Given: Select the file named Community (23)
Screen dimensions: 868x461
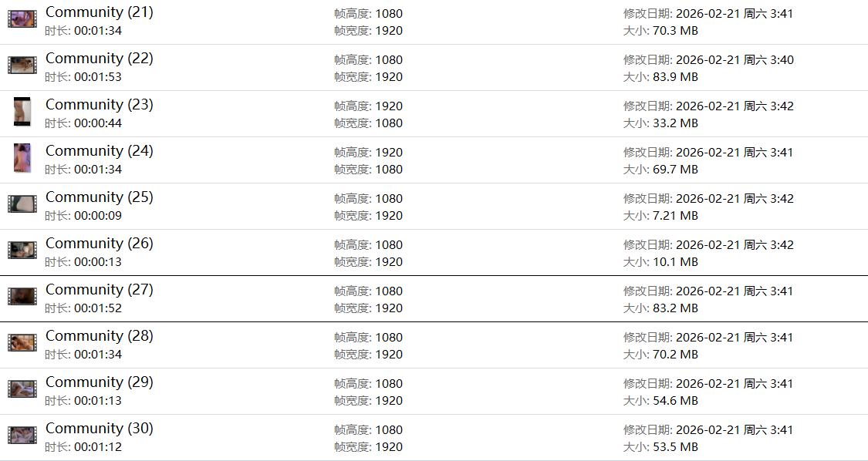Looking at the screenshot, I should click(x=99, y=105).
